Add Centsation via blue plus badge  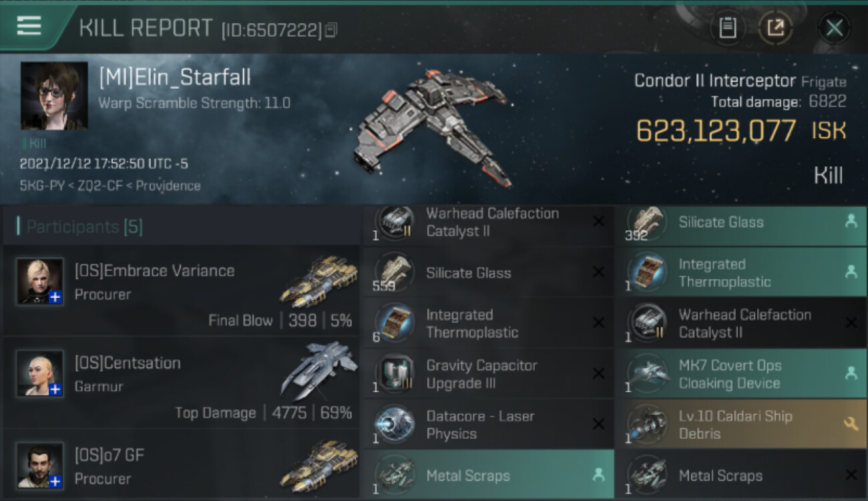click(x=55, y=389)
